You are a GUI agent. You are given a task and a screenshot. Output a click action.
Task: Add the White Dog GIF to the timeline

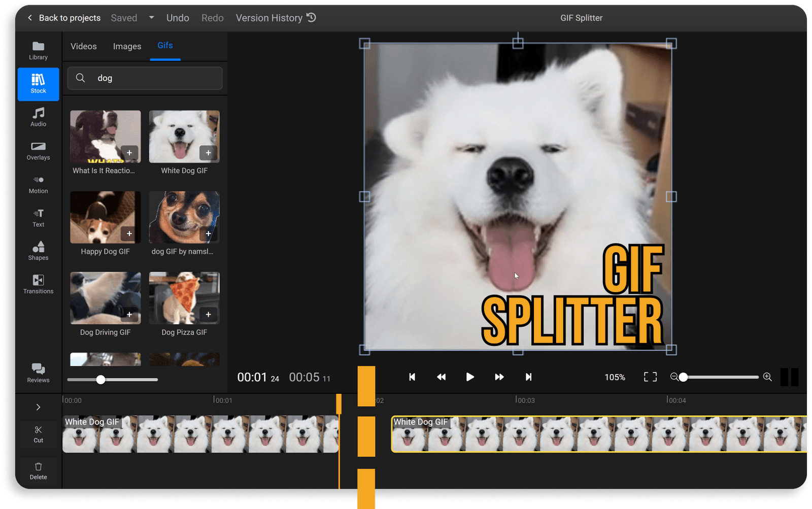point(208,153)
